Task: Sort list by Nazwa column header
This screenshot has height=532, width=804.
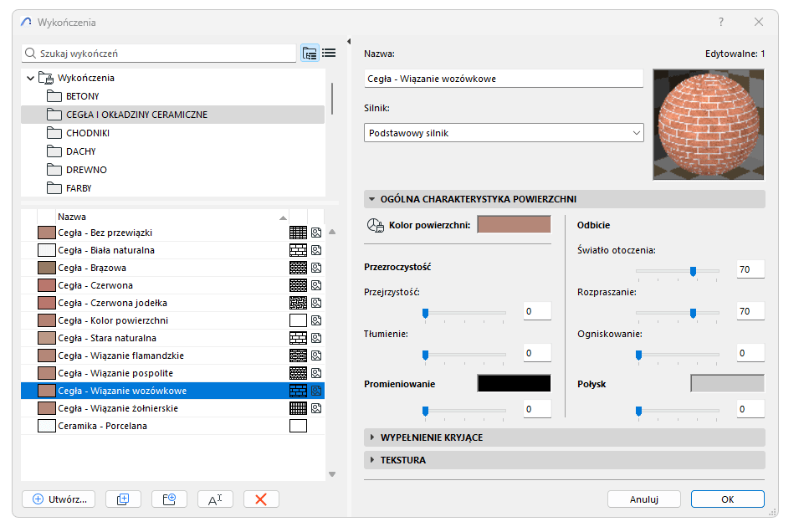Action: point(172,217)
